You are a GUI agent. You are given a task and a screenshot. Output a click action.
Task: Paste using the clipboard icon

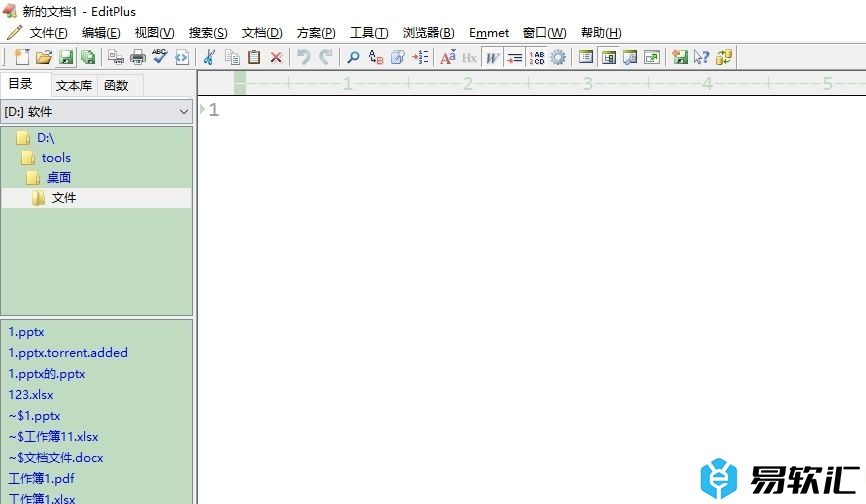click(254, 57)
